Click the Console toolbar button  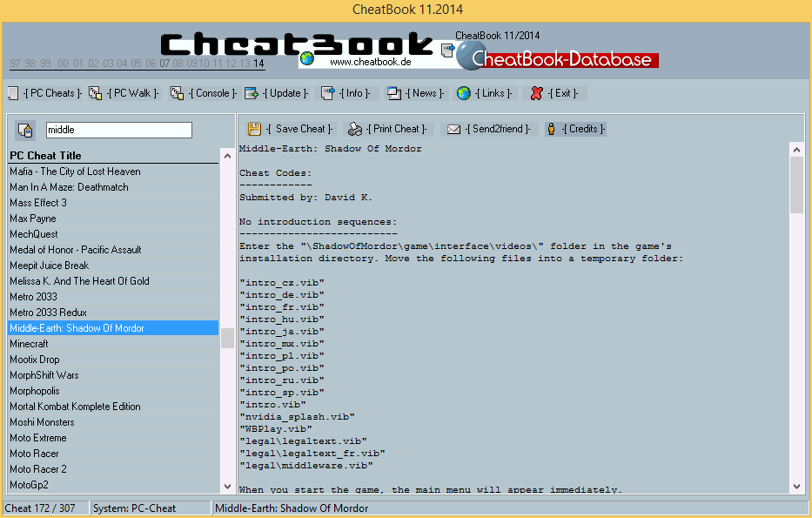pyautogui.click(x=204, y=93)
